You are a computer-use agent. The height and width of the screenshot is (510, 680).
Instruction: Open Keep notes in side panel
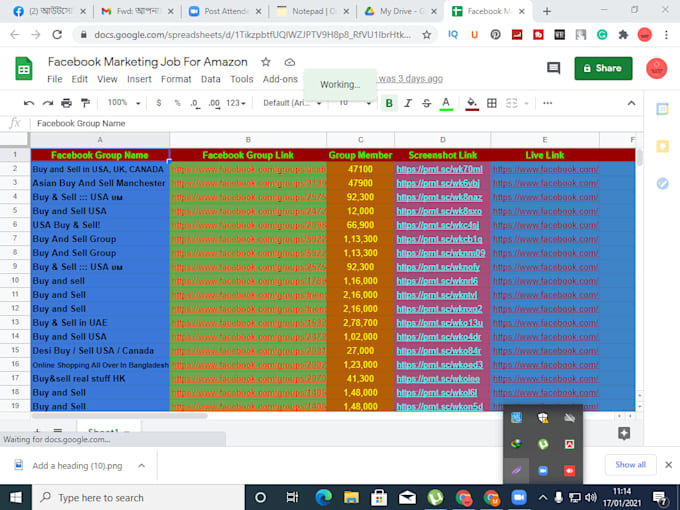tap(662, 146)
